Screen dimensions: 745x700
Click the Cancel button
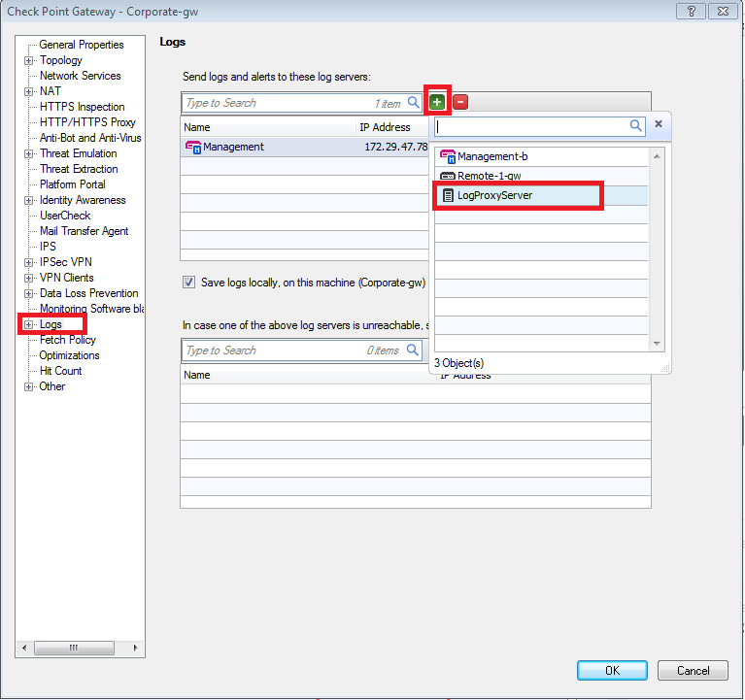(693, 670)
